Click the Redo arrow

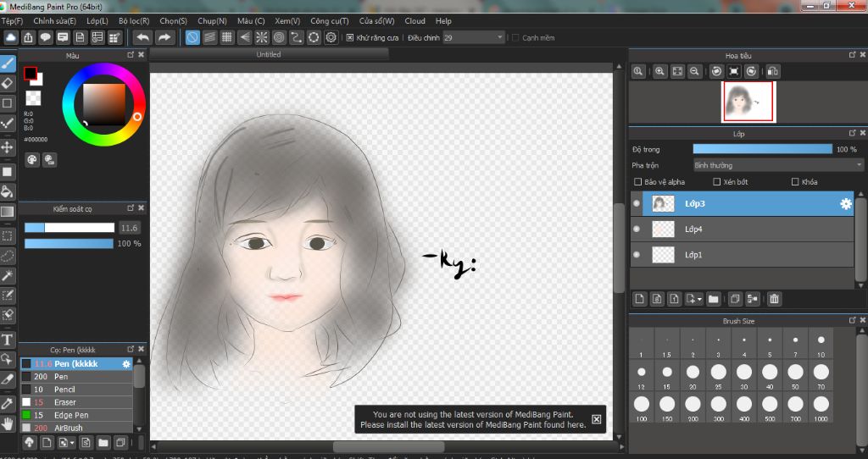click(x=164, y=37)
